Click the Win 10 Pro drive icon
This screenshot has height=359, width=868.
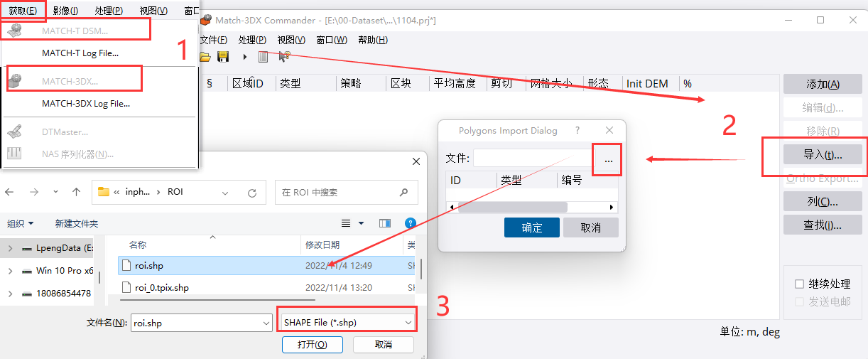point(27,271)
